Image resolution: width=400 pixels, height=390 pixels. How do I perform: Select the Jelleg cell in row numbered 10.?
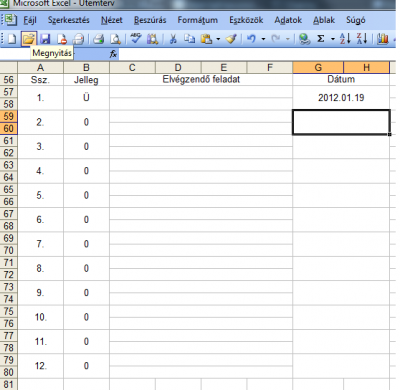86,317
